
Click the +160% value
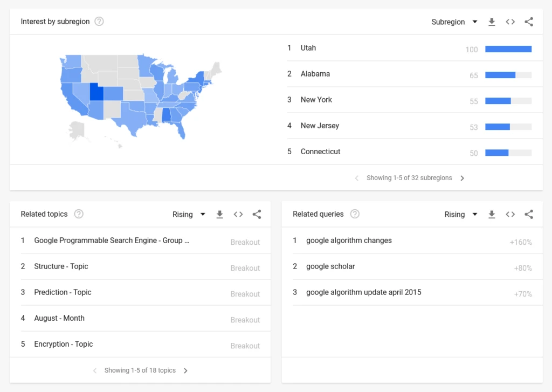click(x=521, y=242)
